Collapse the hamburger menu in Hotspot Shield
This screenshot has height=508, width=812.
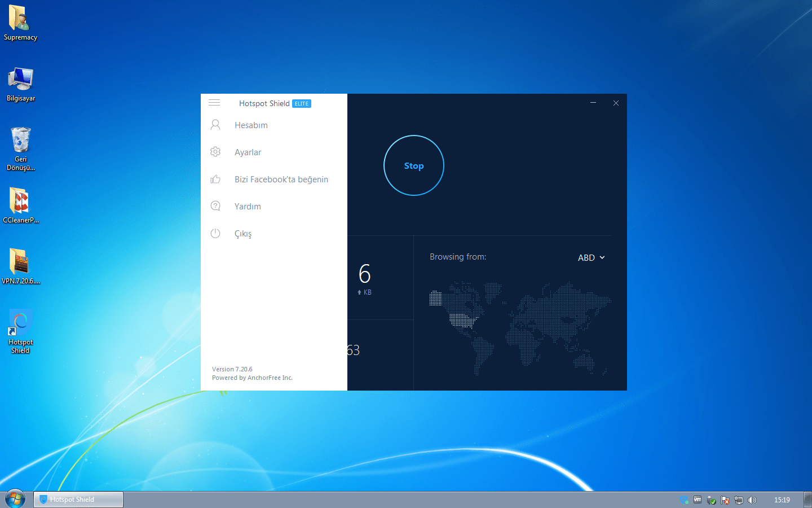pyautogui.click(x=214, y=103)
